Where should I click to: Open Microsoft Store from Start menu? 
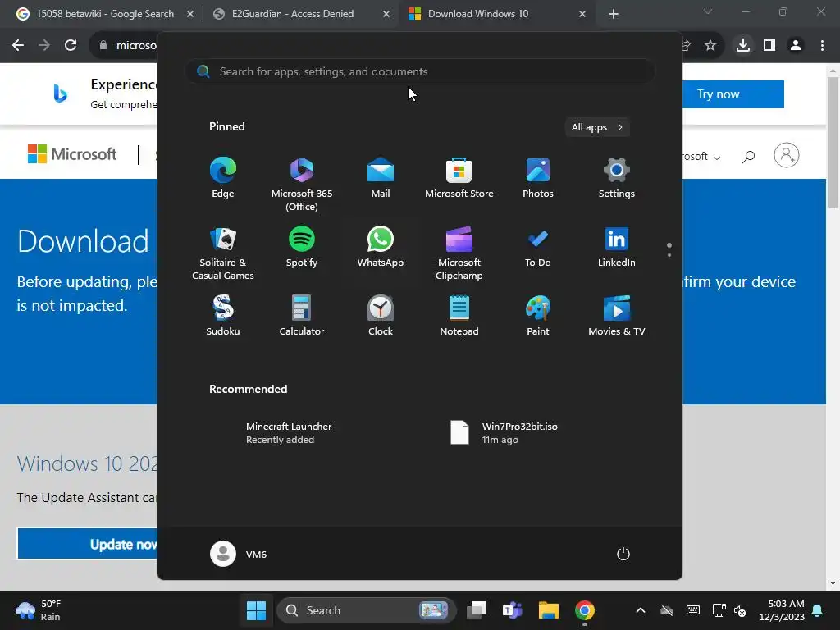click(x=459, y=178)
